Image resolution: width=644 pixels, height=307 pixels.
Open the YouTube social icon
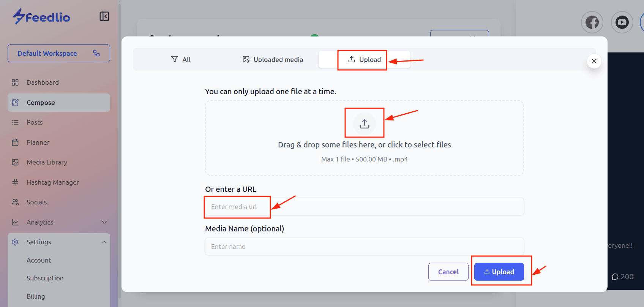tap(622, 22)
